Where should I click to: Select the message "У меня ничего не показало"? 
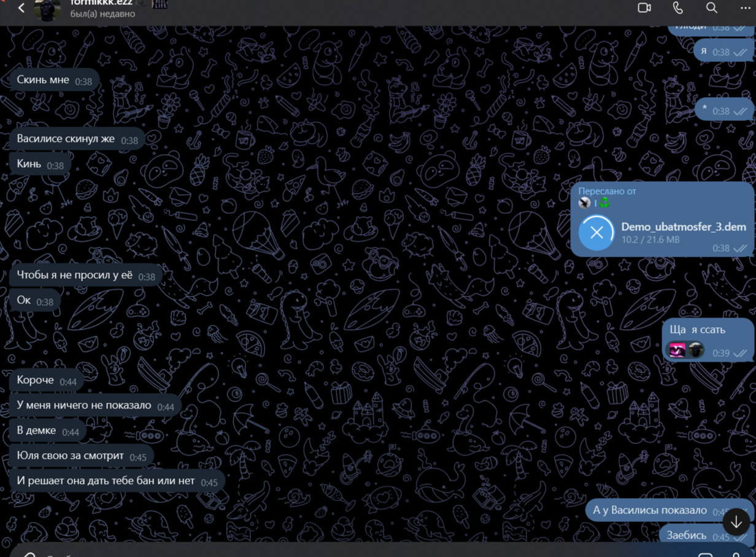[x=84, y=405]
